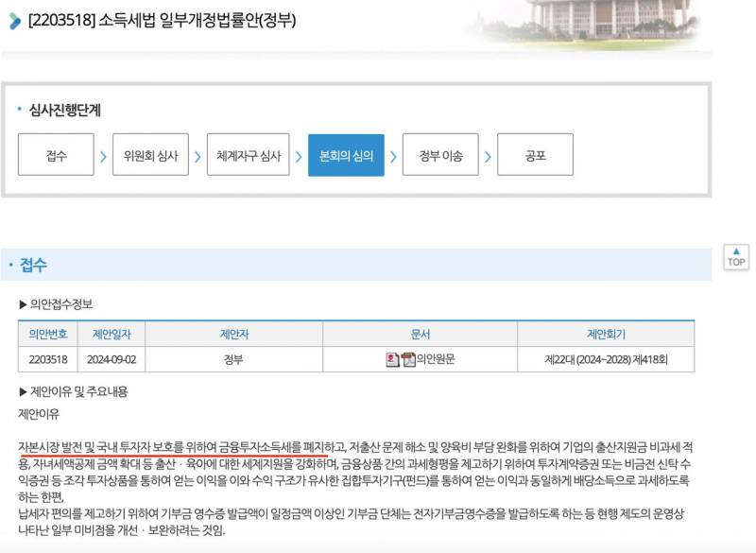This screenshot has height=553, width=756.
Task: Click the paragraph line starting 납세자 편의를 제고하기
Action: 351,513
